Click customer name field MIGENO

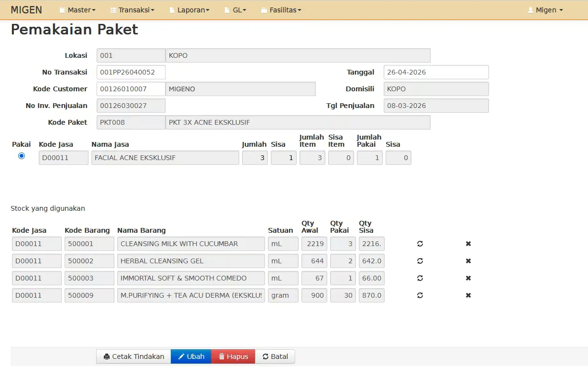tap(241, 89)
